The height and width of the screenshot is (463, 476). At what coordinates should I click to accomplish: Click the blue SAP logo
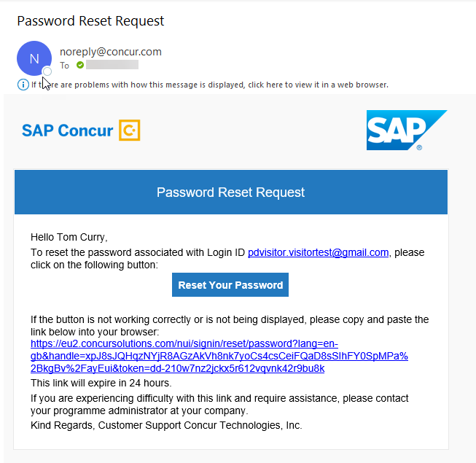[406, 131]
